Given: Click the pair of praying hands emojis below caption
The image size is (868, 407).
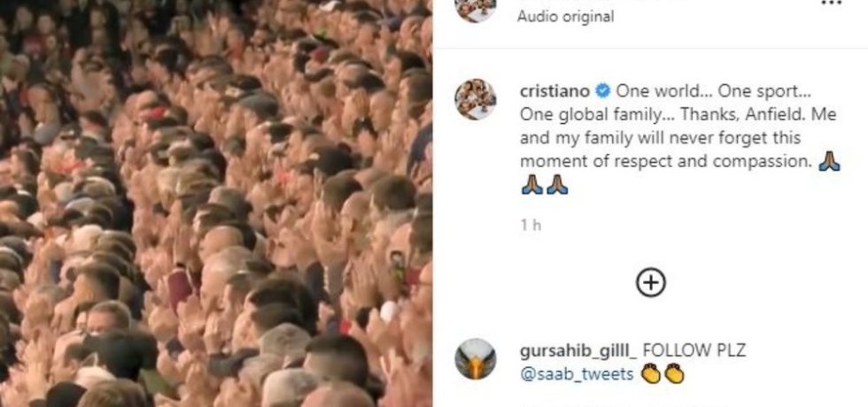Looking at the screenshot, I should point(545,185).
